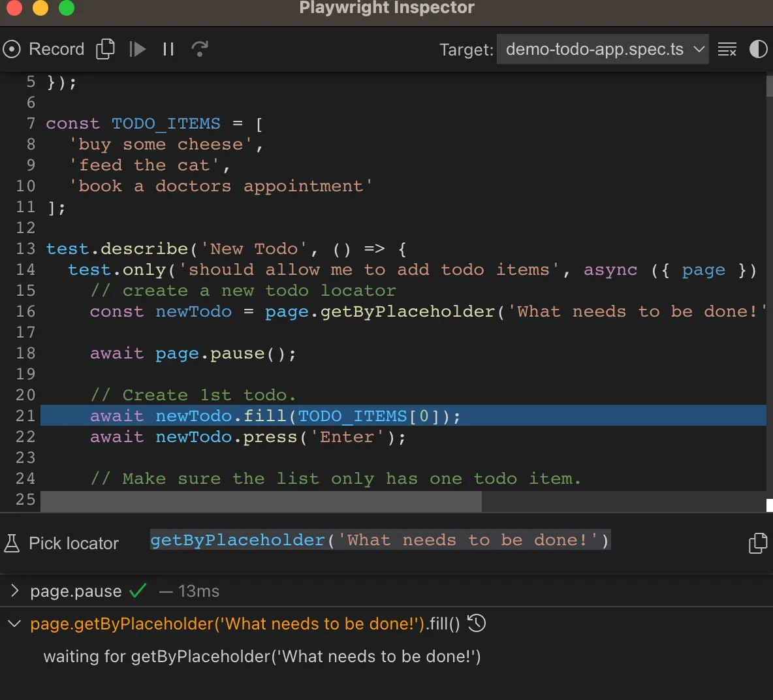The image size is (773, 700).
Task: Pause execution with the pause icon
Action: (168, 49)
